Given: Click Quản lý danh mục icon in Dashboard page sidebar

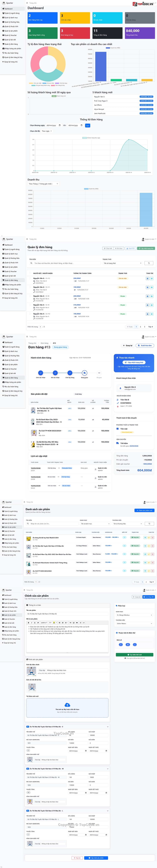Looking at the screenshot, I should pyautogui.click(x=3, y=18).
